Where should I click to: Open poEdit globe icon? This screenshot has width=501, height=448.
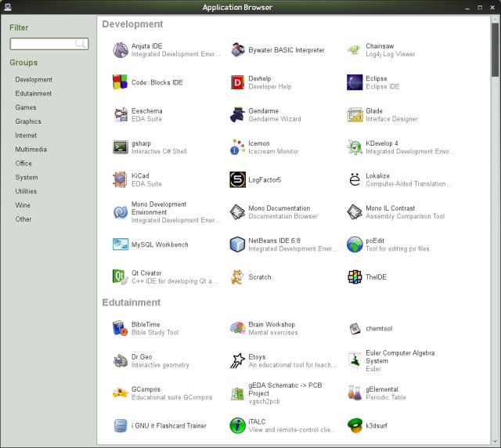[355, 244]
